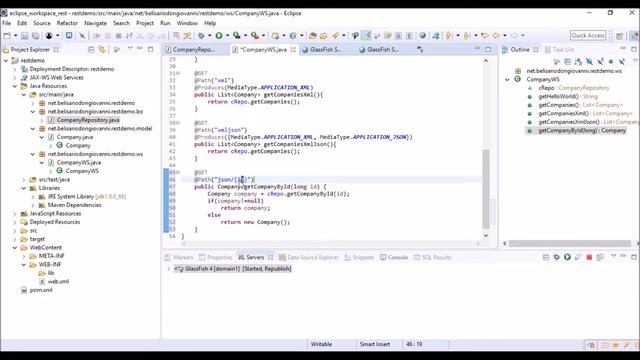The height and width of the screenshot is (360, 640).
Task: Click Collapse All in Project Explorer
Action: click(91, 49)
